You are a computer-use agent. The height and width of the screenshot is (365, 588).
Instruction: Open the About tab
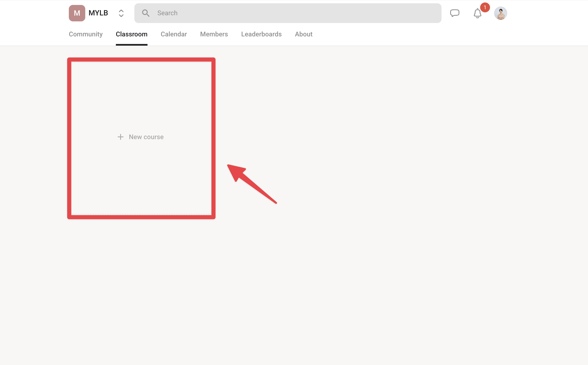[x=303, y=34]
